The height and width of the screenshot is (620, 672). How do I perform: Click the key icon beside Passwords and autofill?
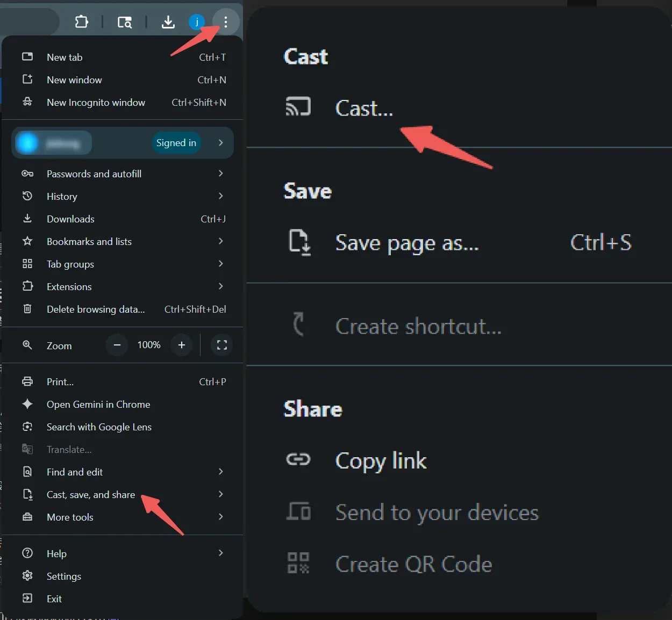(x=27, y=174)
